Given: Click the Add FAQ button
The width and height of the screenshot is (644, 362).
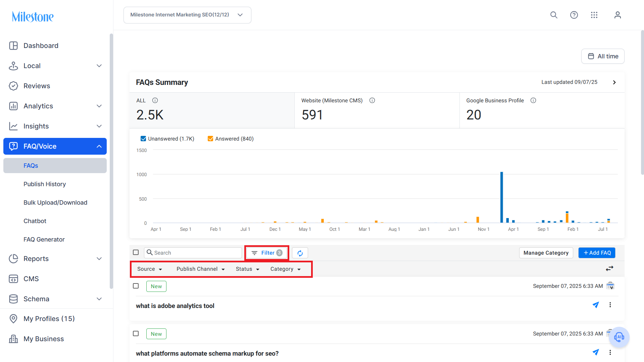Looking at the screenshot, I should click(597, 253).
